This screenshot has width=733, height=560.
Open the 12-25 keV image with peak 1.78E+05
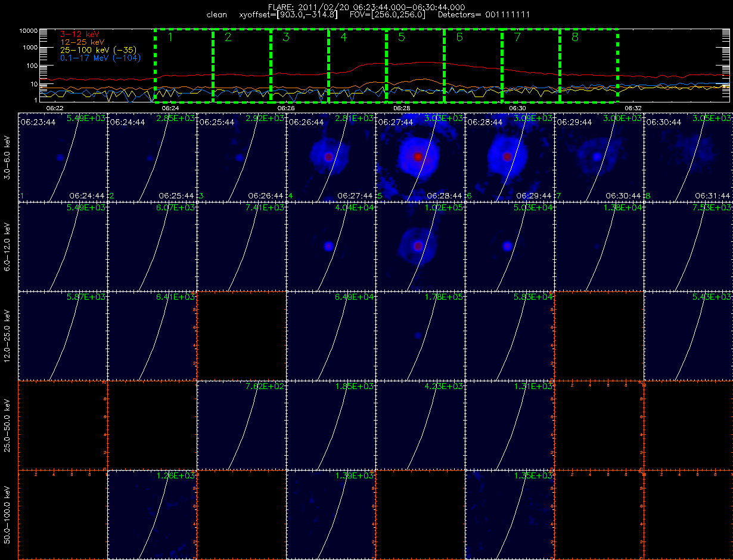click(420, 335)
